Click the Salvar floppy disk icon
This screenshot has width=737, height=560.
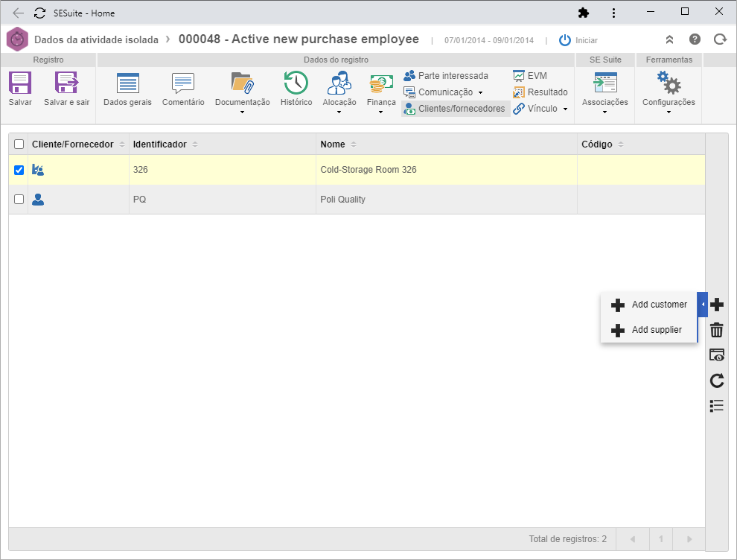pyautogui.click(x=20, y=83)
